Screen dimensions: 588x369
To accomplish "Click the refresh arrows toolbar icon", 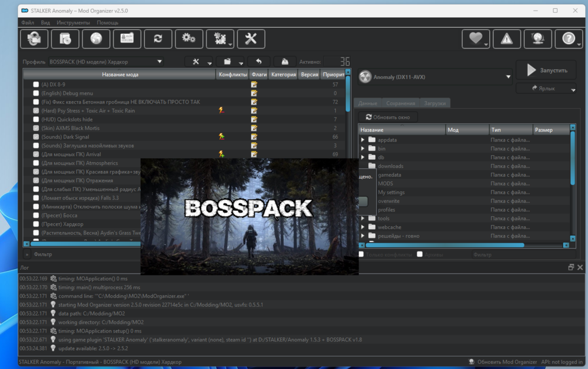I will (158, 39).
